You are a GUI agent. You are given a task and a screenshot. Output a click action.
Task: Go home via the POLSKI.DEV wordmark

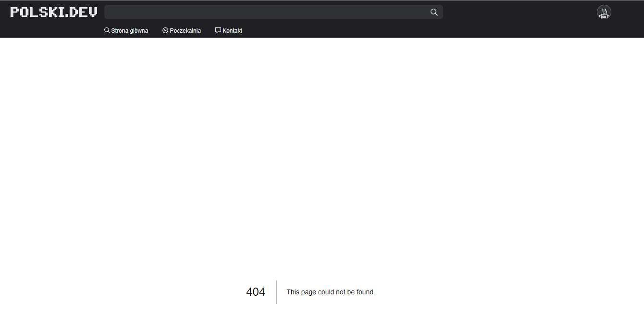coord(53,12)
